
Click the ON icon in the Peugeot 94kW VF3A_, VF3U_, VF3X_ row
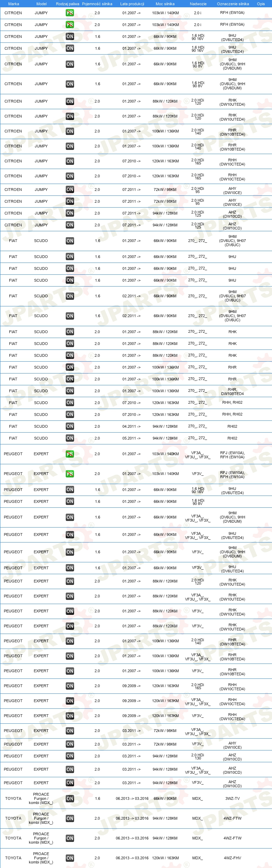click(70, 769)
